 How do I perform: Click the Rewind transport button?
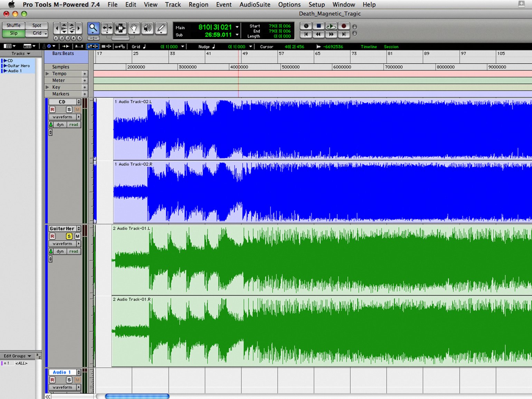[x=319, y=34]
